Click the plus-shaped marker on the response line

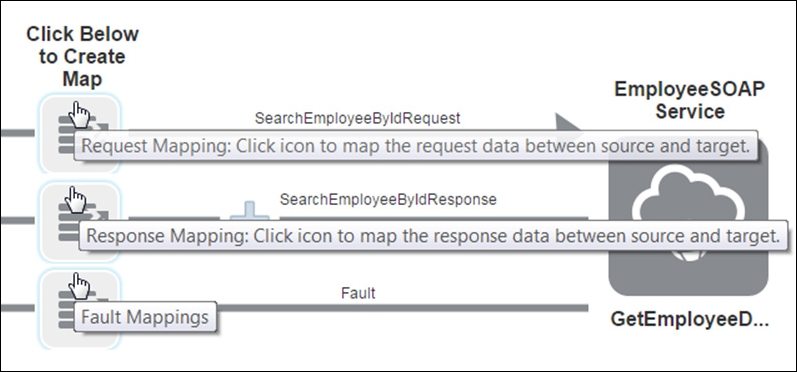pyautogui.click(x=250, y=211)
